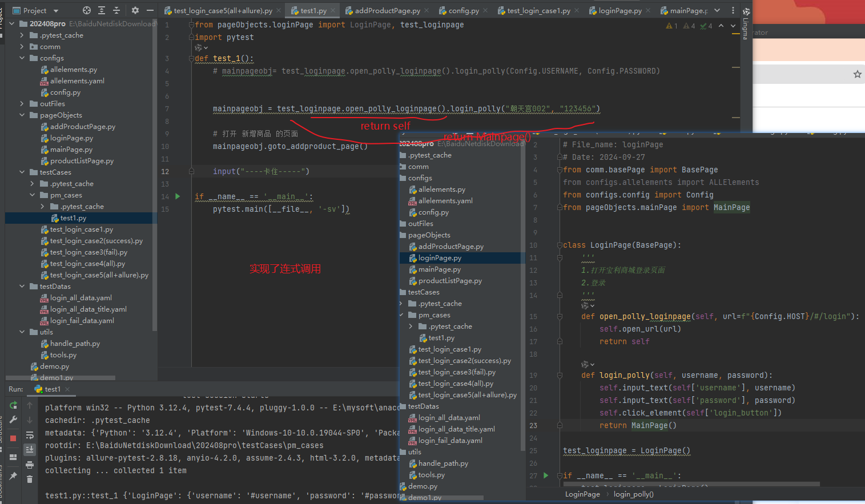Click bookmark star in browser window
865x504 pixels.
pos(857,74)
